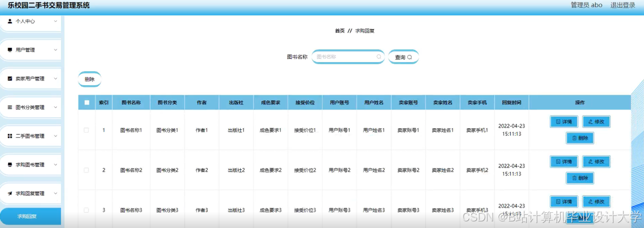Click the 个人中心 person icon

click(10, 21)
